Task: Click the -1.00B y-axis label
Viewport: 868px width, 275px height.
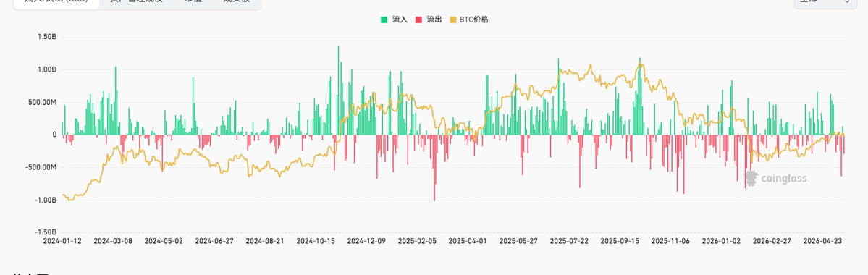Action: [46, 200]
